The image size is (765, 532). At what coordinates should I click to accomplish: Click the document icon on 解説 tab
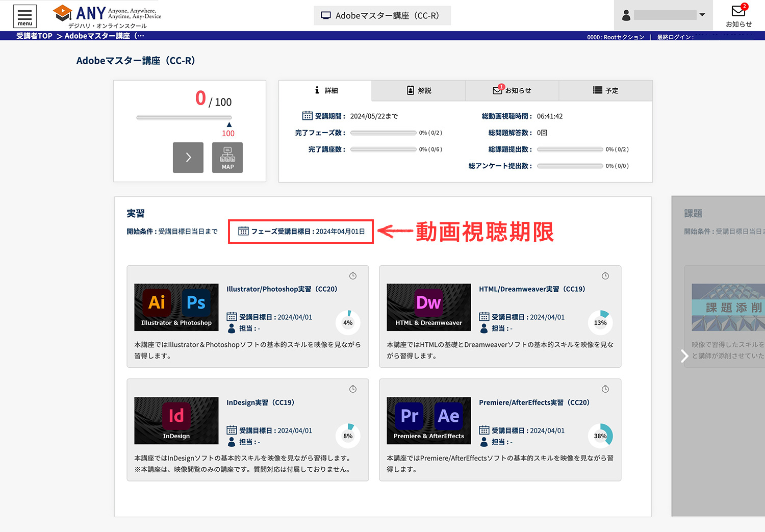coord(411,90)
